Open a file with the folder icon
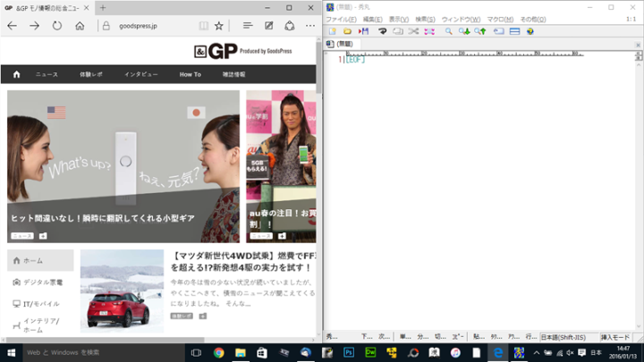 click(x=347, y=31)
